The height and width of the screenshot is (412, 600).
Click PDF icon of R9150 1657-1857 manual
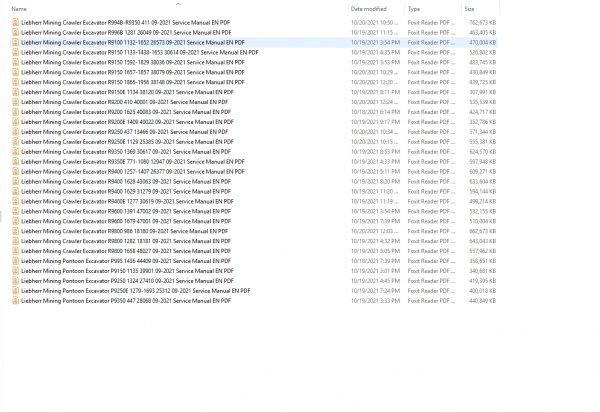click(x=15, y=72)
